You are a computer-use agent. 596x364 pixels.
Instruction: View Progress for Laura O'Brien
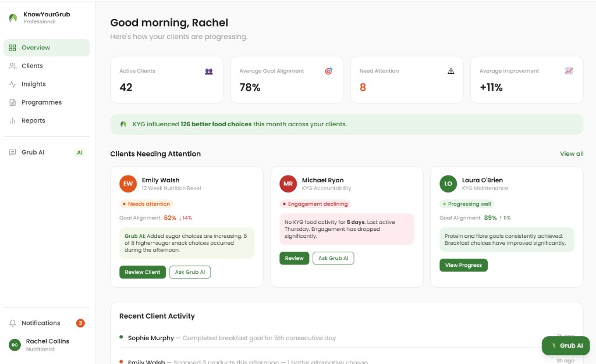(463, 265)
